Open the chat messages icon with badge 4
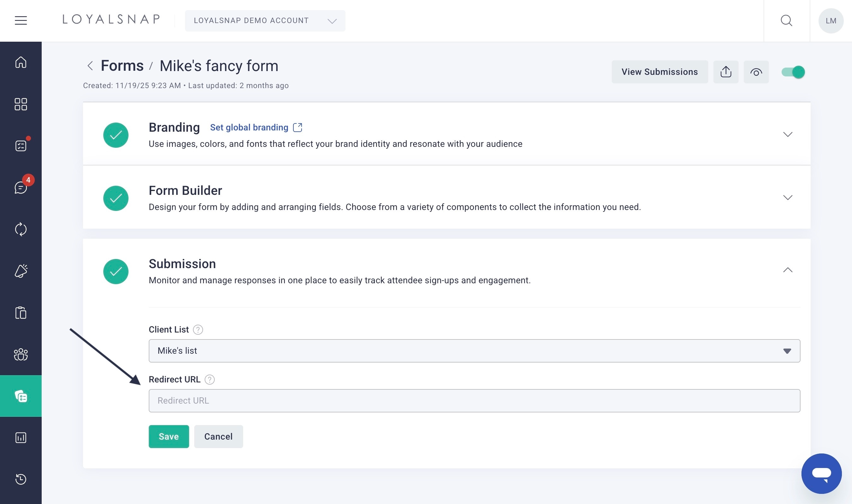The image size is (852, 504). pos(21,187)
